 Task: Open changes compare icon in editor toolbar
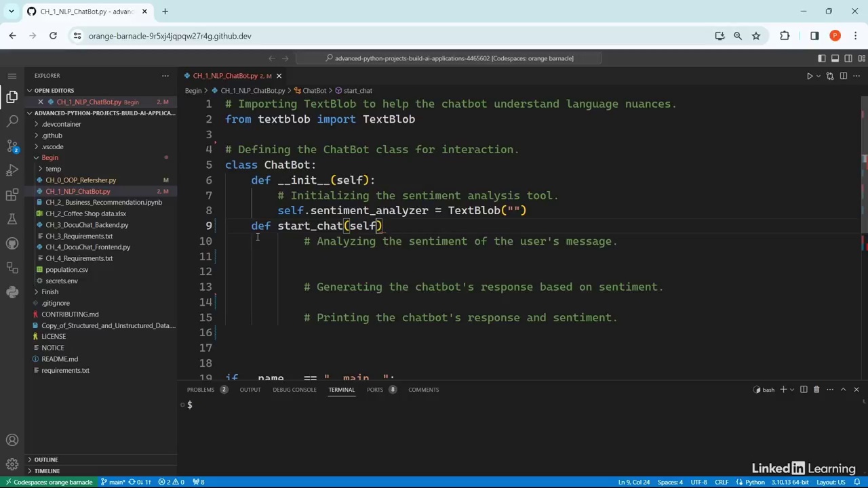tap(829, 76)
